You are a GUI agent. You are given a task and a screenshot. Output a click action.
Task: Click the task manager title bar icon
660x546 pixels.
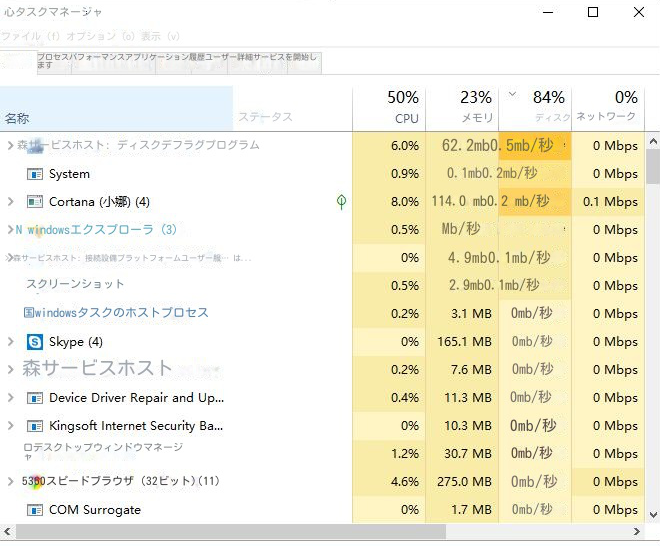click(x=9, y=12)
